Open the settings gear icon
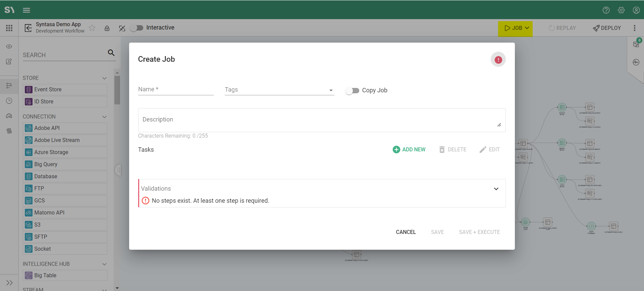644x291 pixels. (x=621, y=10)
